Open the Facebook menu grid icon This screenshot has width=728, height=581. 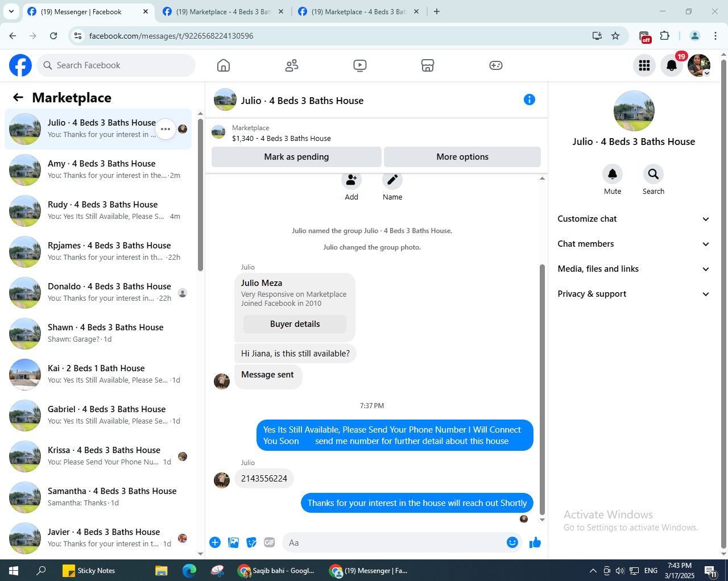coord(644,65)
